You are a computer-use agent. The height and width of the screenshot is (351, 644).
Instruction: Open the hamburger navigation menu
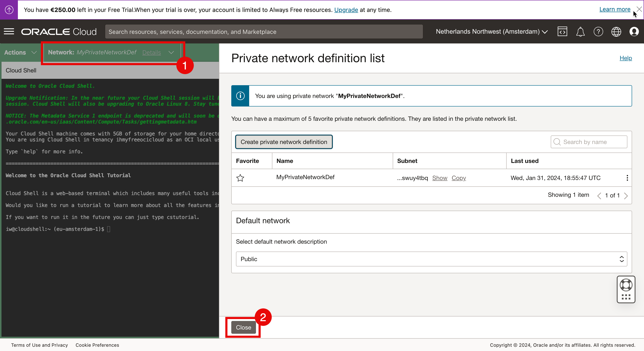[x=9, y=32]
